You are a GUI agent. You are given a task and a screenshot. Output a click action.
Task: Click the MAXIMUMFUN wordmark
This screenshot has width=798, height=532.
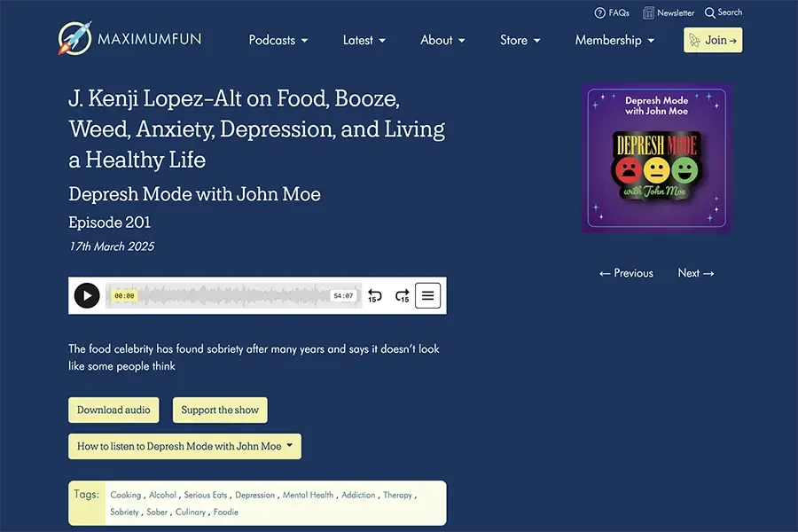pyautogui.click(x=150, y=39)
